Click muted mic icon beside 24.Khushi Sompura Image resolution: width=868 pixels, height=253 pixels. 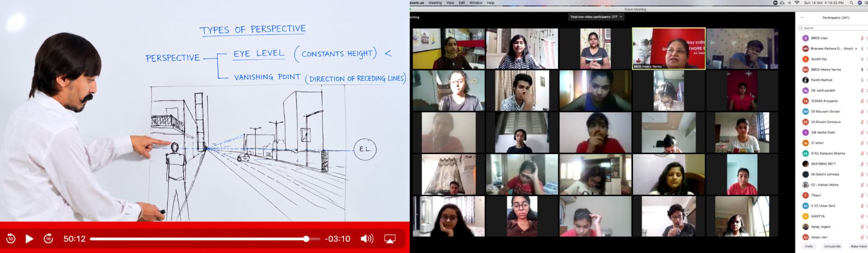tap(862, 122)
